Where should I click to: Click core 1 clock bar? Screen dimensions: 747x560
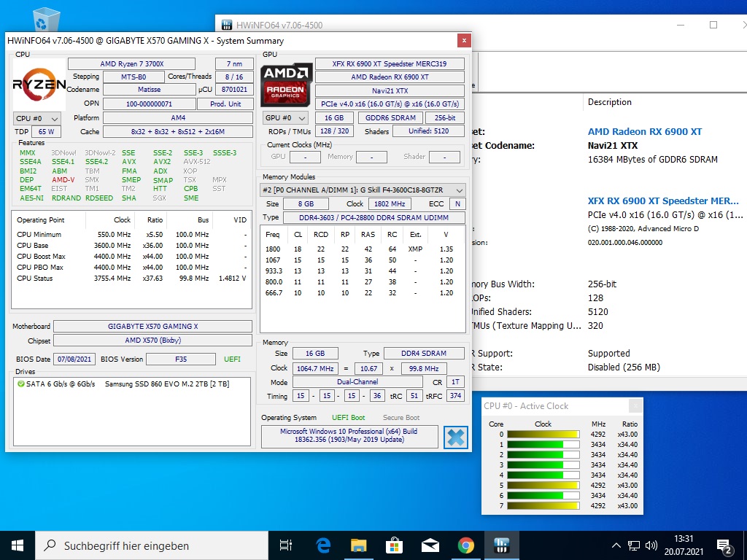click(543, 444)
